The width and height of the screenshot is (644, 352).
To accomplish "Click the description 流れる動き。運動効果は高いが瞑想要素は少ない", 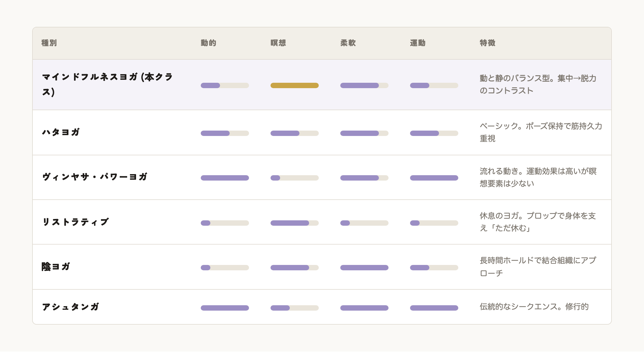I will click(x=538, y=177).
